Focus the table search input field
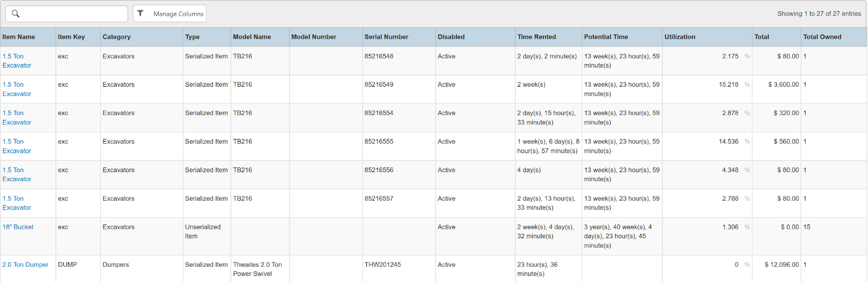 tap(73, 14)
